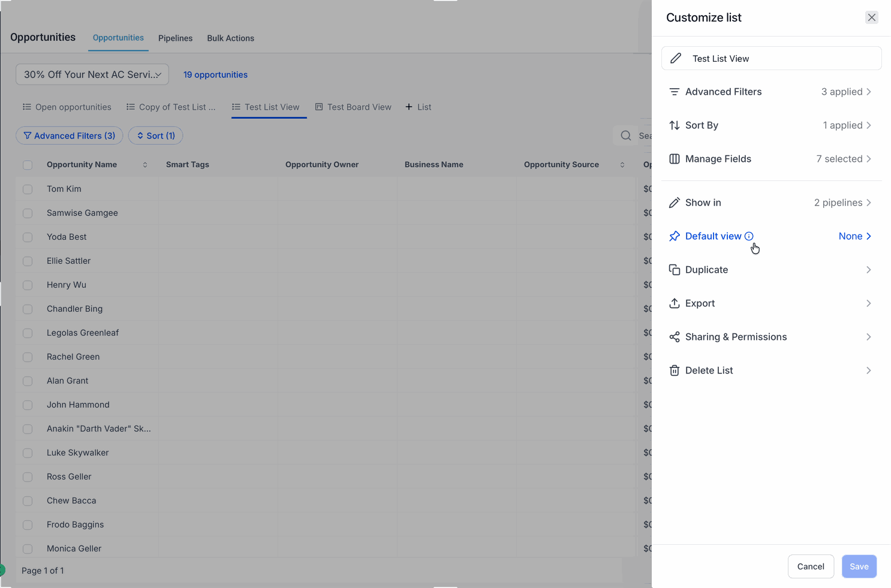Switch to the Bulk Actions tab
891x588 pixels.
[x=230, y=38]
